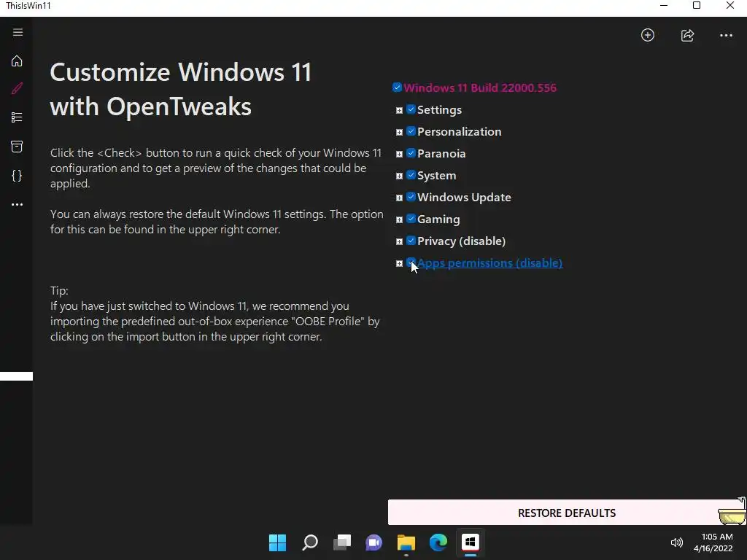Toggle the Gaming checkbox
747x560 pixels.
(411, 219)
